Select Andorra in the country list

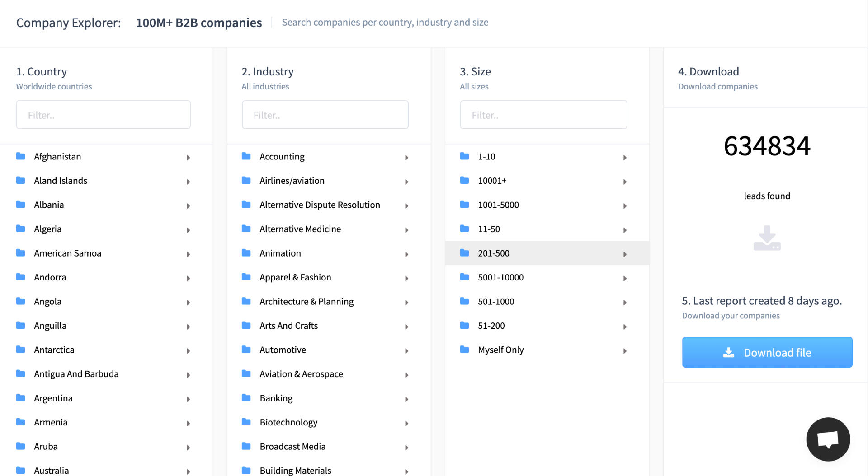50,277
